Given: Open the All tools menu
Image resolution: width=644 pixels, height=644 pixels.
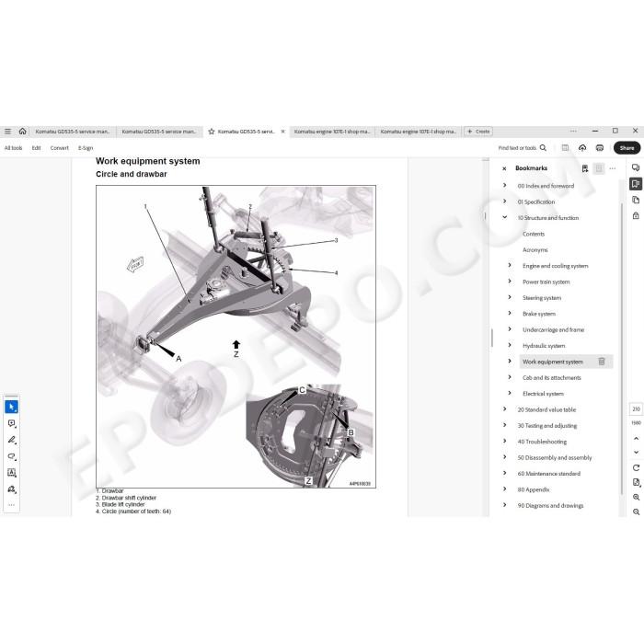Looking at the screenshot, I should 13,148.
